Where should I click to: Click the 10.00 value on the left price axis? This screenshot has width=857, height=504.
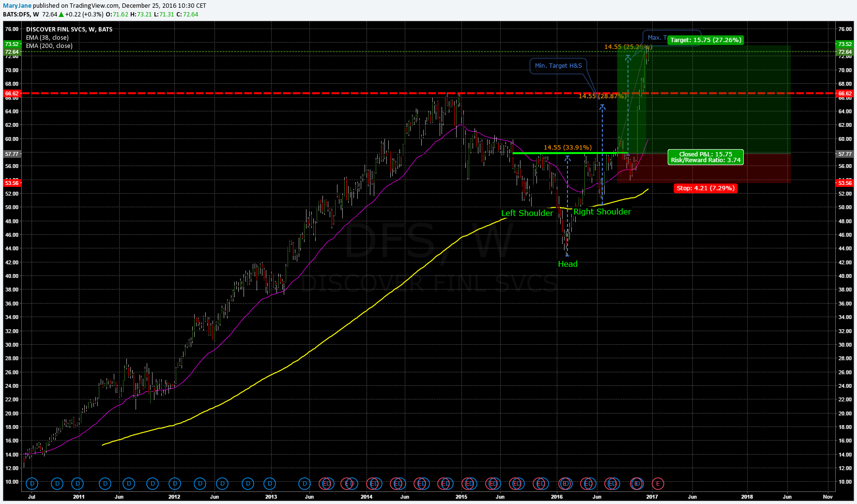tap(12, 482)
